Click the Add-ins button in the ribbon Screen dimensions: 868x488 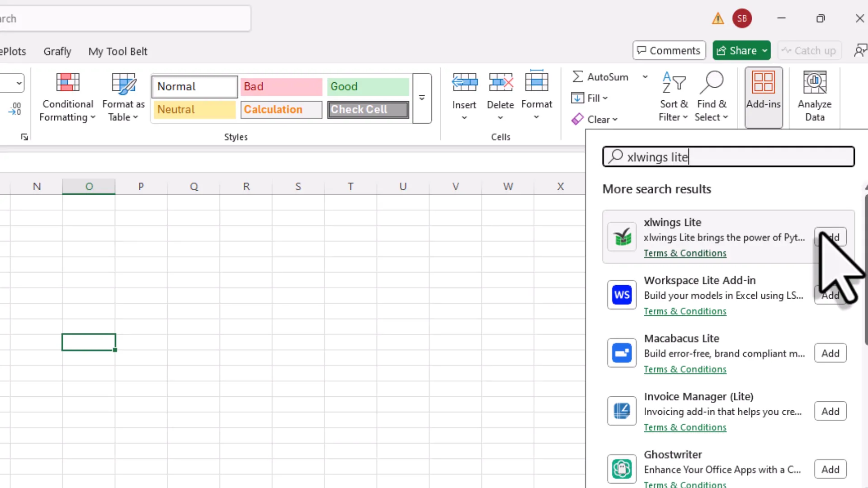coord(764,97)
